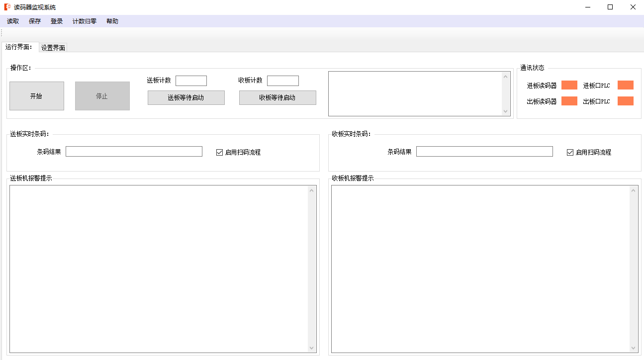The height and width of the screenshot is (360, 644).
Task: Toggle 启用扫码流程 checkbox under 收板实时条码
Action: (570, 152)
